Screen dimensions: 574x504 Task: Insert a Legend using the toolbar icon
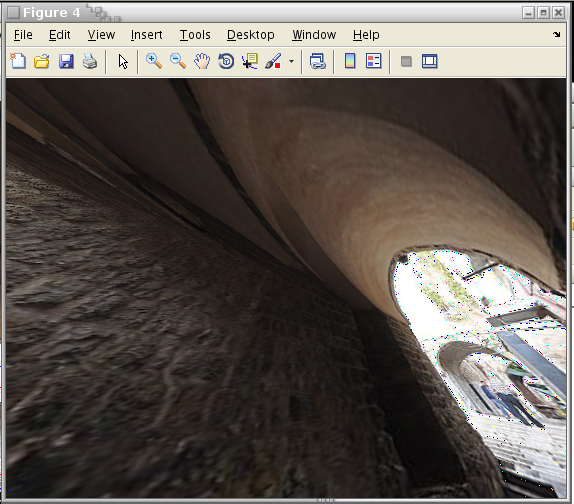pyautogui.click(x=374, y=61)
